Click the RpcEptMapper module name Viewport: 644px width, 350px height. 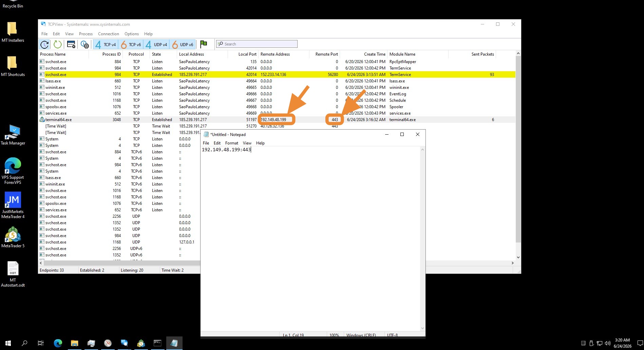point(403,62)
